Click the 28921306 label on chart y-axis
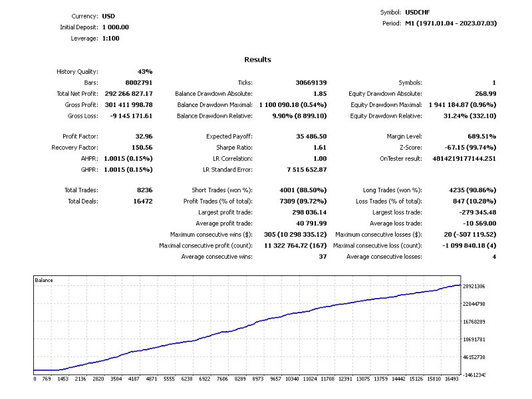Screen dimensions: 532x399 (x=473, y=287)
